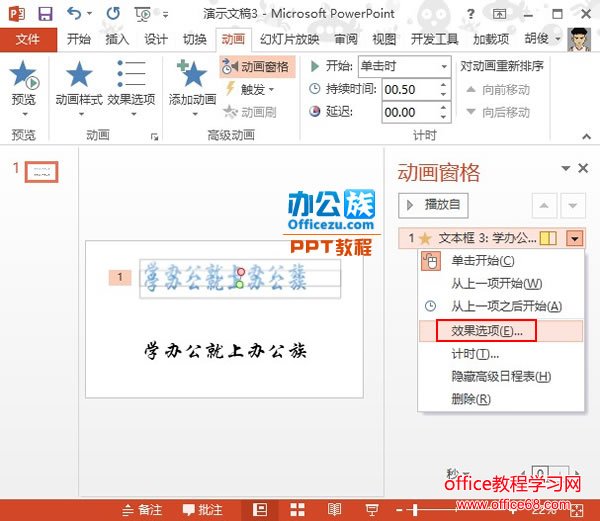
Task: Open the 胡俊 account dropdown
Action: click(542, 39)
